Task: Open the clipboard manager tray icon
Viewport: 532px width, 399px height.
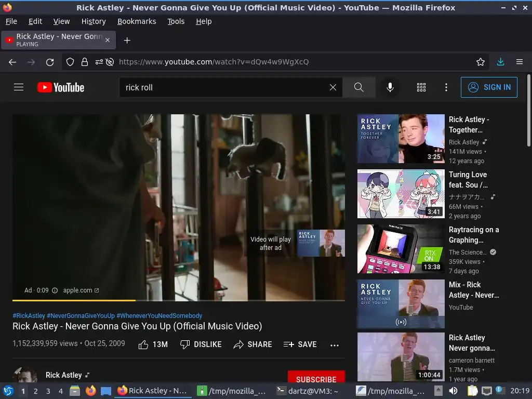Action: coord(472,391)
